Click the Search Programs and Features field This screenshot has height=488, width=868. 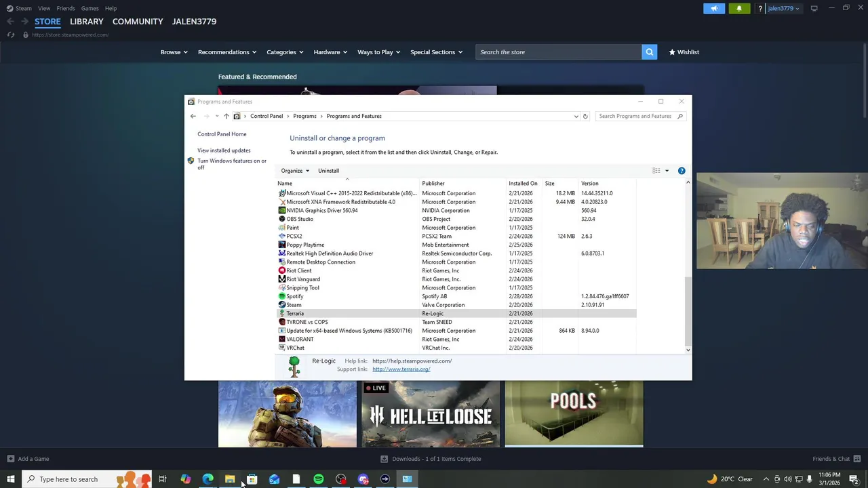click(640, 116)
